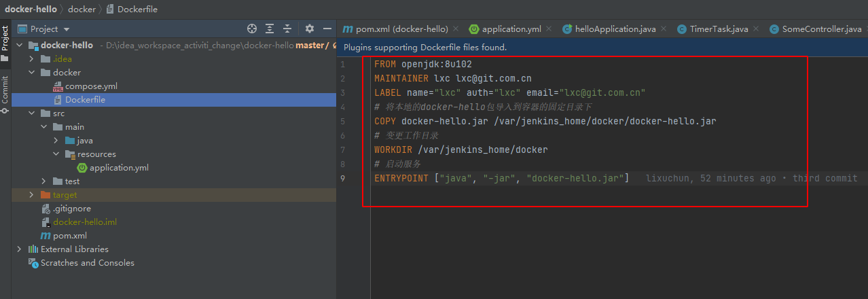Select application.yml in the project tree
The image size is (868, 299).
(x=119, y=168)
